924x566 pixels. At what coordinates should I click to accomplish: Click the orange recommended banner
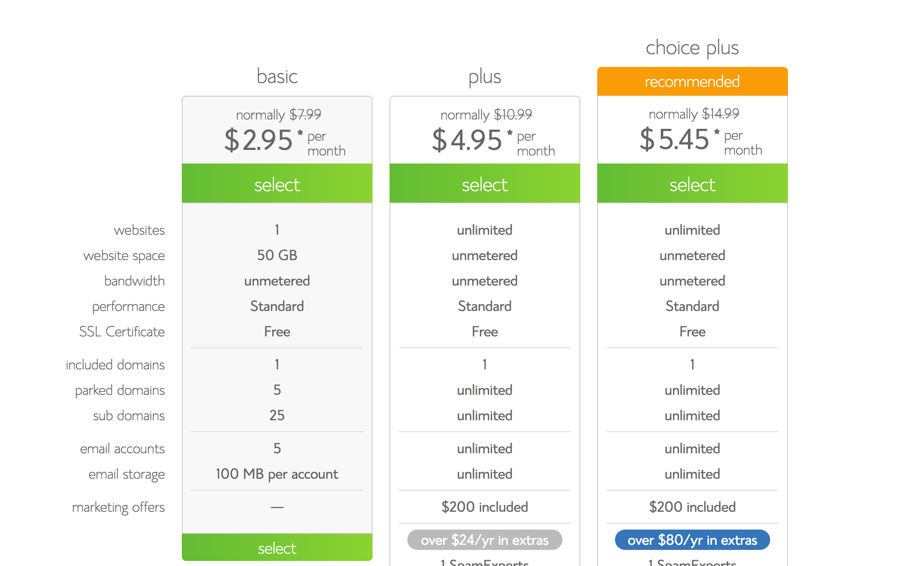tap(693, 81)
